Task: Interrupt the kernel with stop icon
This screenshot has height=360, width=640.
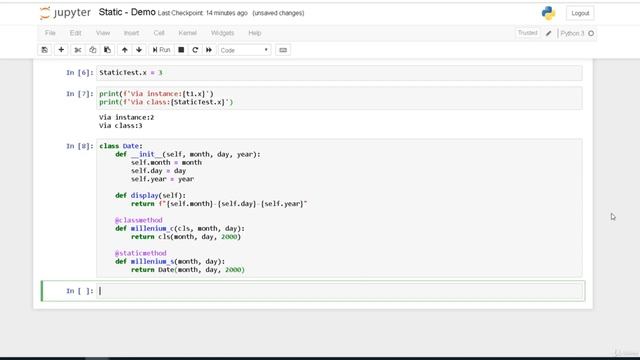Action: [181, 50]
